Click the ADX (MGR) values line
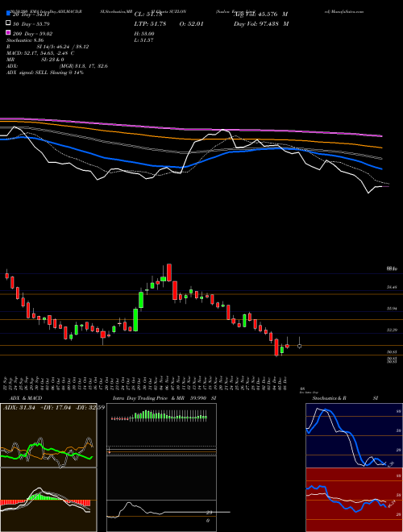The width and height of the screenshot is (403, 532). [x=57, y=66]
